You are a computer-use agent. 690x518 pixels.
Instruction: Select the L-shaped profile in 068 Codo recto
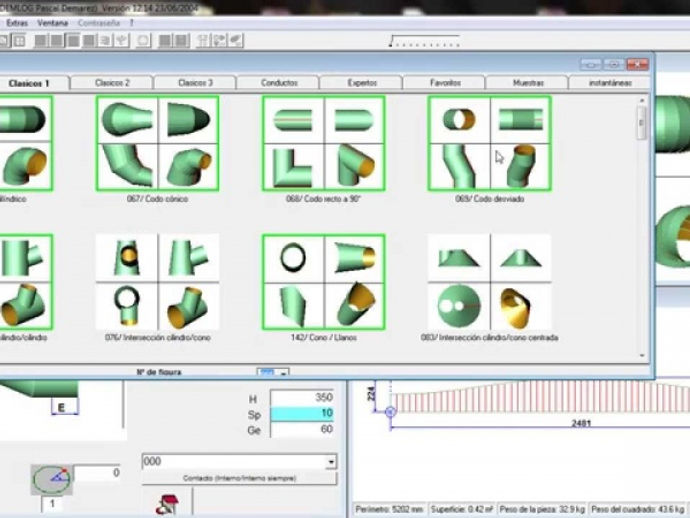click(294, 166)
